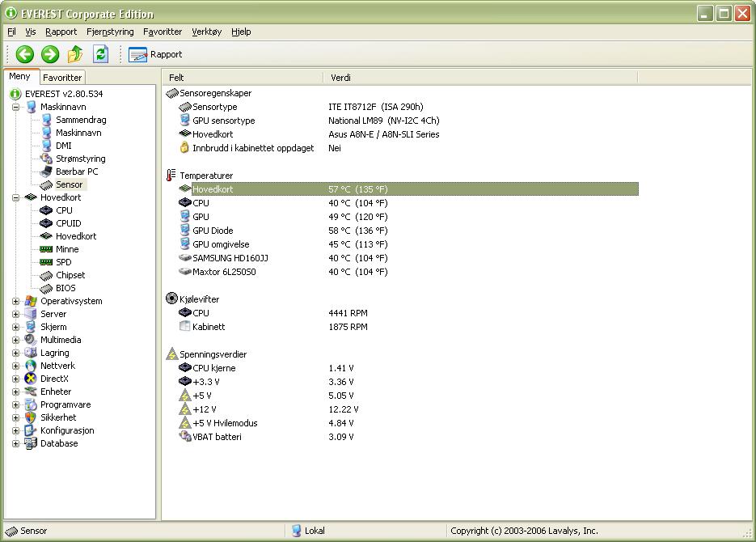Click the Spenningsverdier warning triangle icon

click(x=171, y=354)
